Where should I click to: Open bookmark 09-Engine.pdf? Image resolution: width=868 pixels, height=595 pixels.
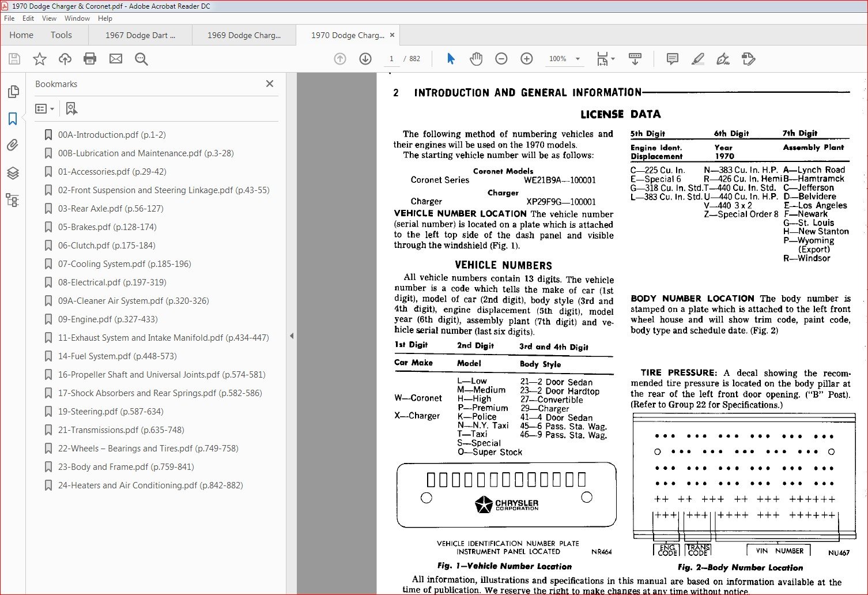coord(108,319)
